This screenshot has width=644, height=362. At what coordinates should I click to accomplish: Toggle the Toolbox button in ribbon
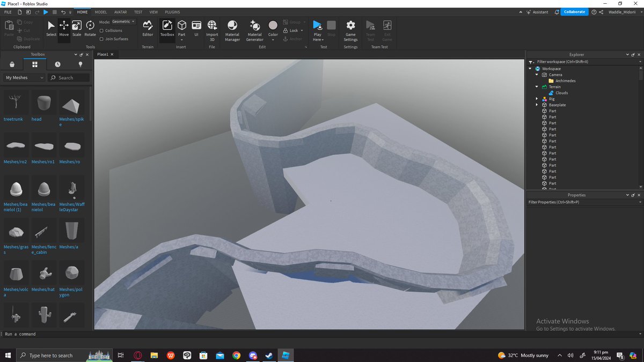pos(167,28)
